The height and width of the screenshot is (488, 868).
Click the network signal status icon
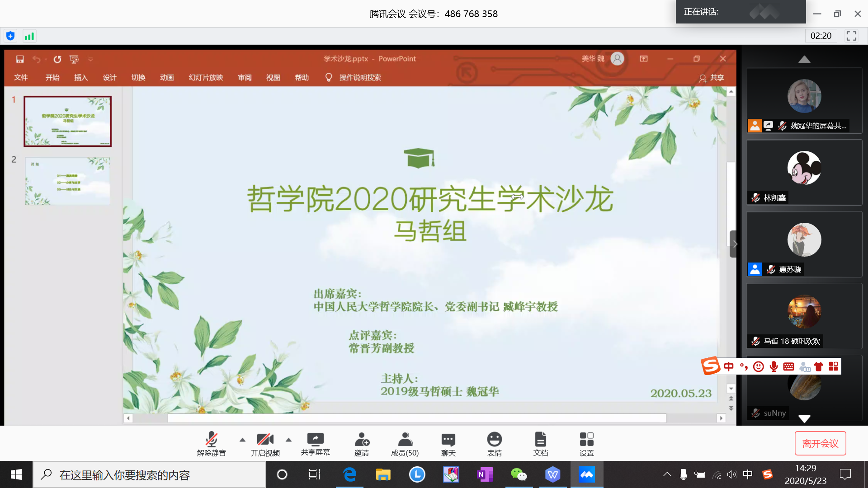coord(29,36)
